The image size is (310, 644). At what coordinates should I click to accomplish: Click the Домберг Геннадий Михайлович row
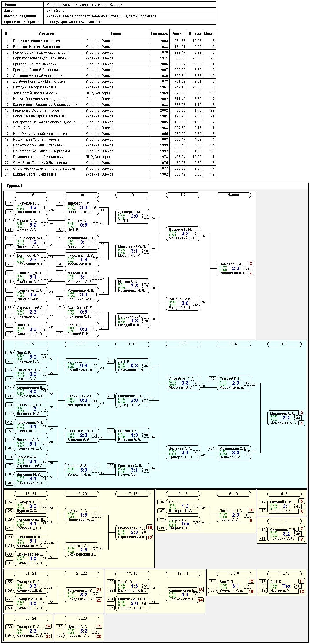[x=109, y=82]
